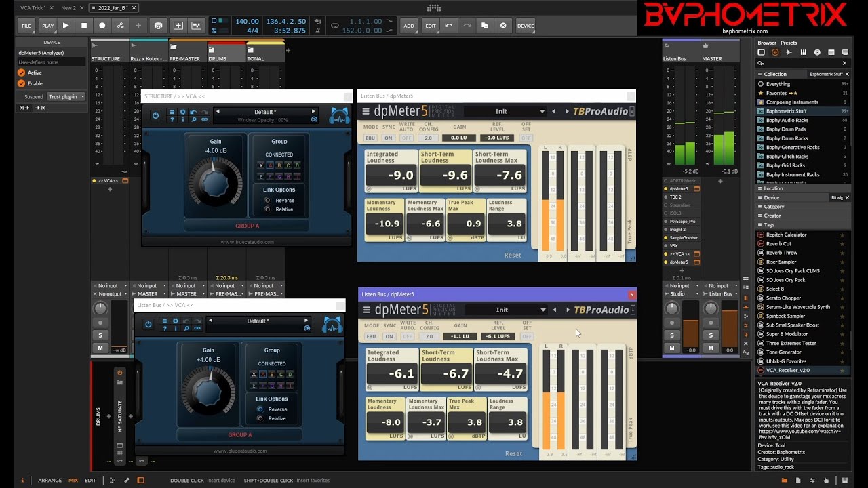Select group B in STRUCTURE VCA window
Viewport: 868px width, 488px height.
pyautogui.click(x=279, y=165)
